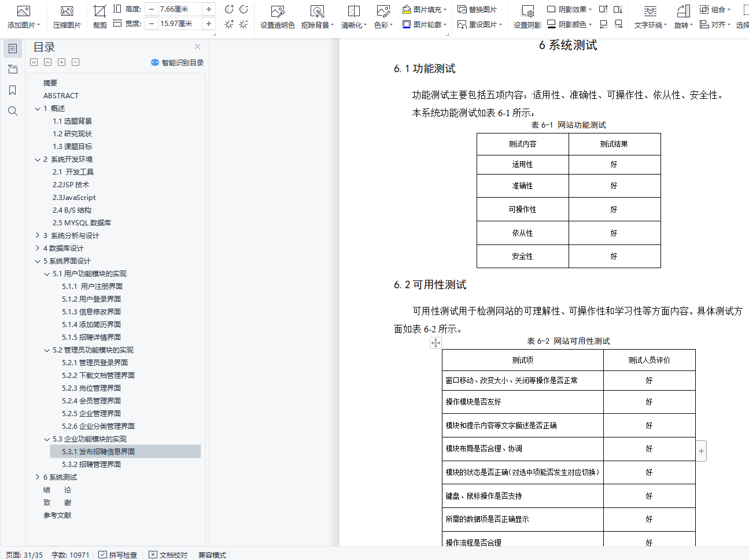The height and width of the screenshot is (560, 749).
Task: Increase height with plus stepper
Action: click(209, 9)
